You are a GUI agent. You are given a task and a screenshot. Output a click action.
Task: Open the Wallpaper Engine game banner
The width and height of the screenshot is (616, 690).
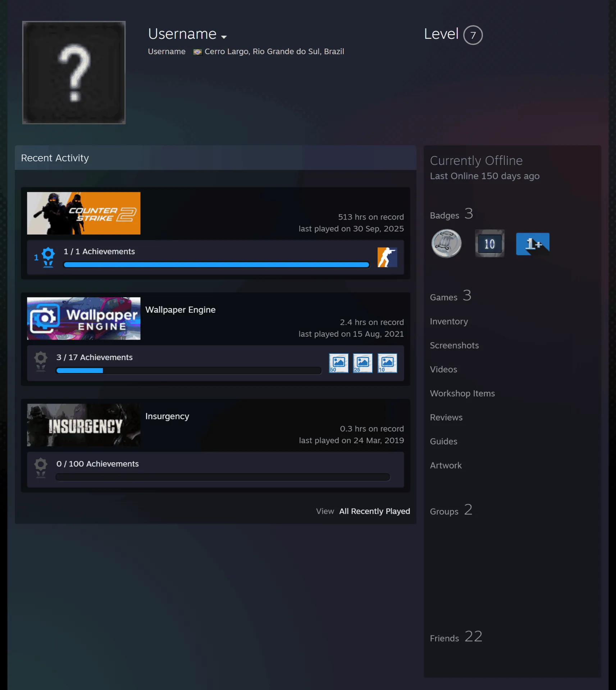pos(84,318)
